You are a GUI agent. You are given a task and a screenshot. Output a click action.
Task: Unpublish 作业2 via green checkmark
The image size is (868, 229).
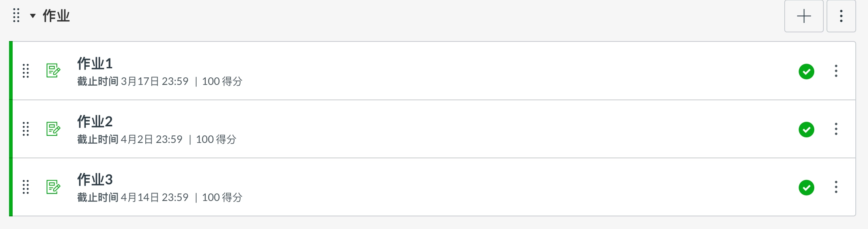point(806,130)
